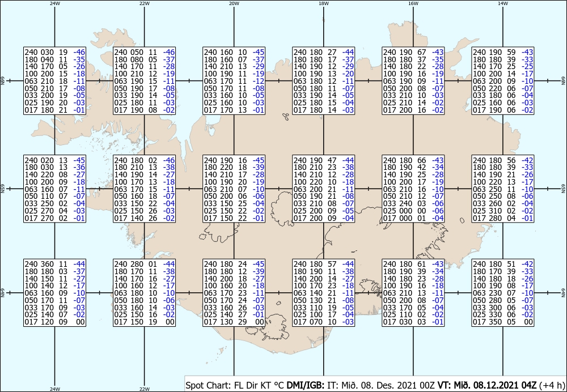Click the row "017 130 29 00"
This screenshot has width=567, height=392.
(234, 322)
